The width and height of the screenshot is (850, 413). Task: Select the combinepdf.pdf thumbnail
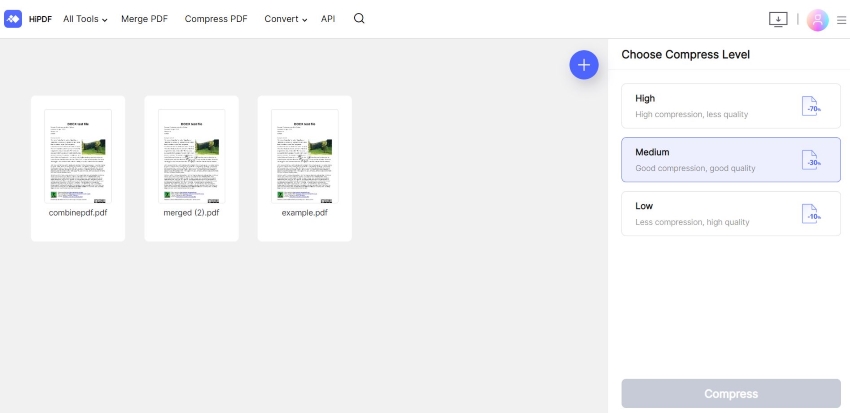point(78,157)
